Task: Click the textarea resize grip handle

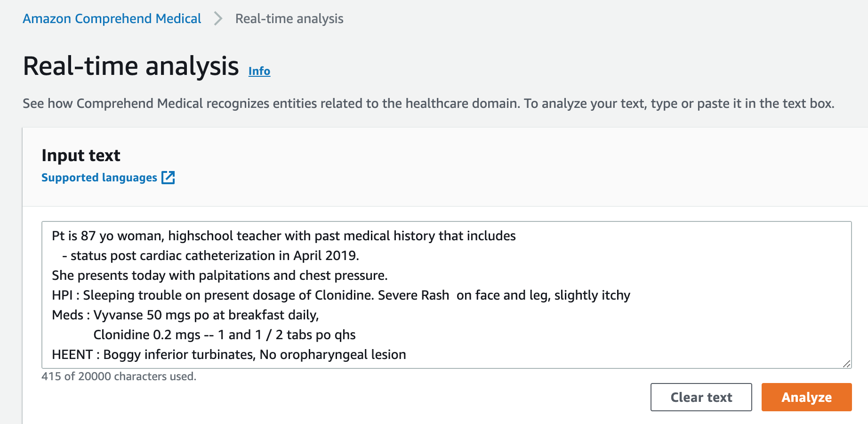Action: point(846,364)
